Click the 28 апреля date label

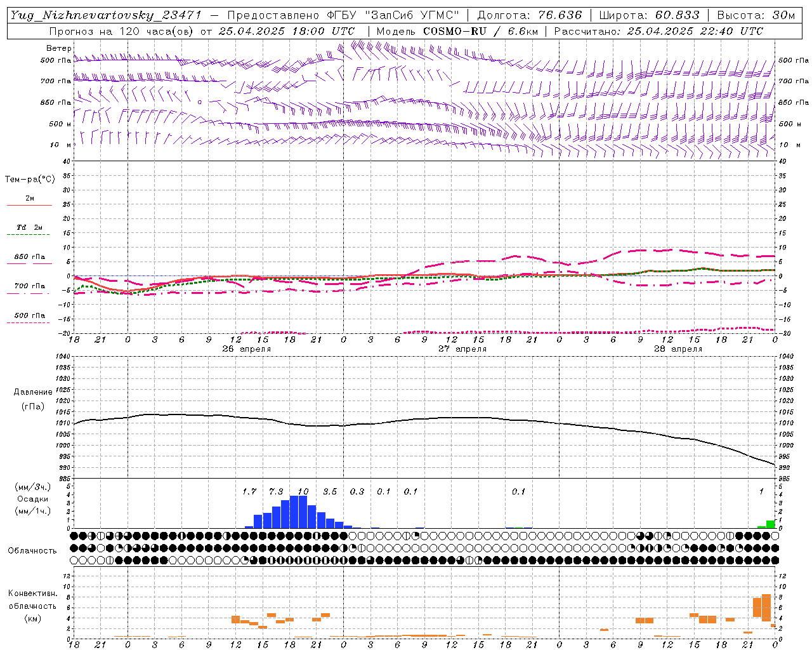coord(678,349)
